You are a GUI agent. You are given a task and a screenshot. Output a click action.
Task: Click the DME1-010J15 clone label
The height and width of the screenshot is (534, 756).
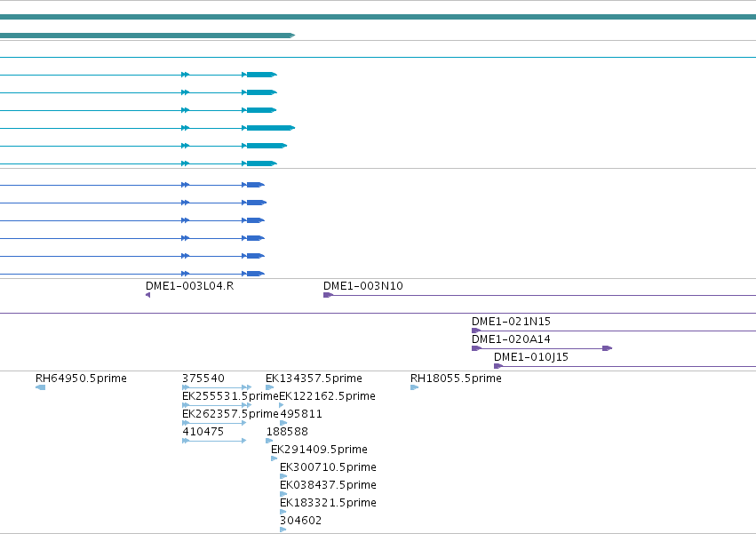click(531, 357)
